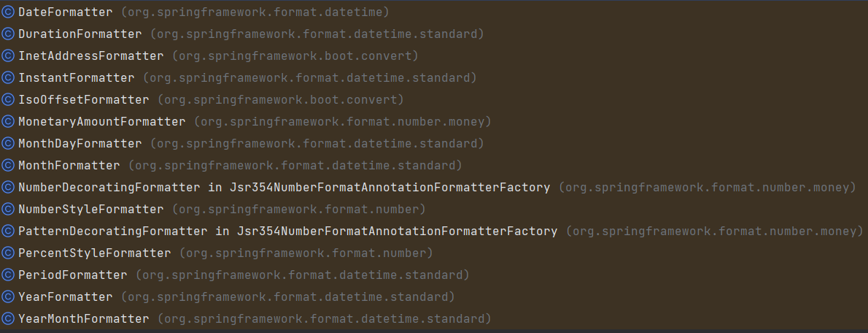Viewport: 868px width, 333px height.
Task: Select the InetAddressFormatter class icon
Action: (x=8, y=56)
